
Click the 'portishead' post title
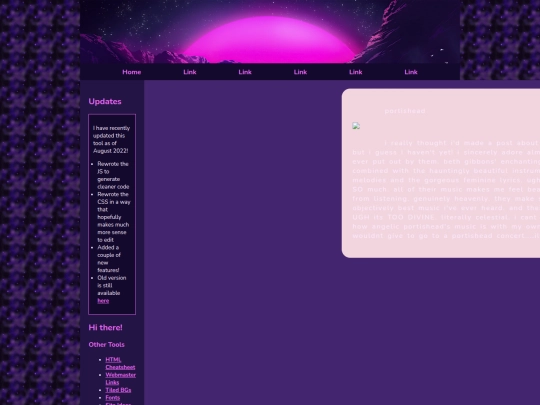[405, 111]
